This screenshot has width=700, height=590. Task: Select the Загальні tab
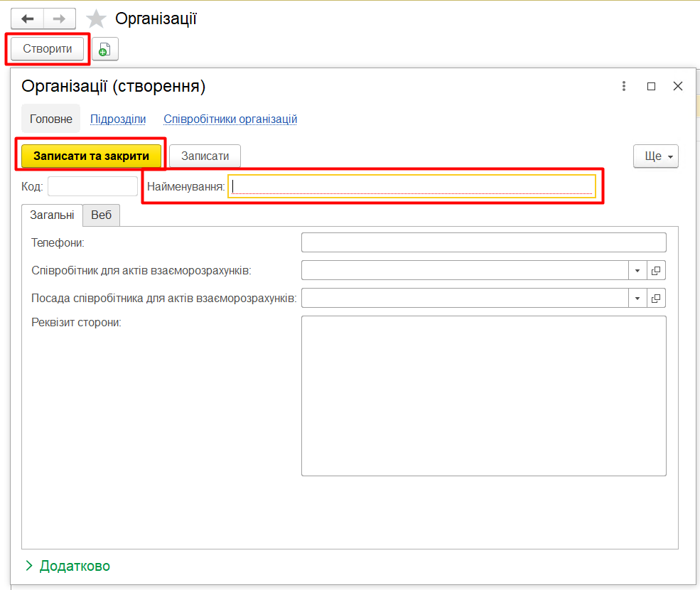pyautogui.click(x=52, y=215)
